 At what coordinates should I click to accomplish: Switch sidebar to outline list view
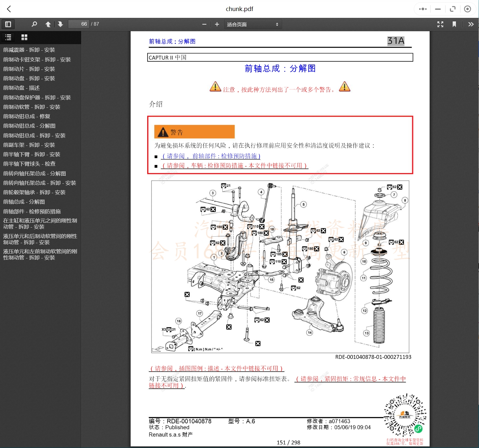point(8,37)
